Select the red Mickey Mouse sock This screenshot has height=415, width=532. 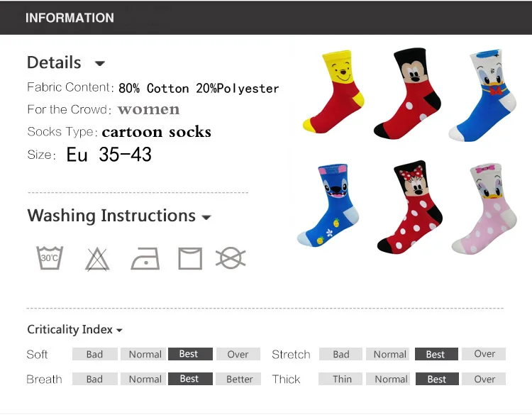click(407, 94)
